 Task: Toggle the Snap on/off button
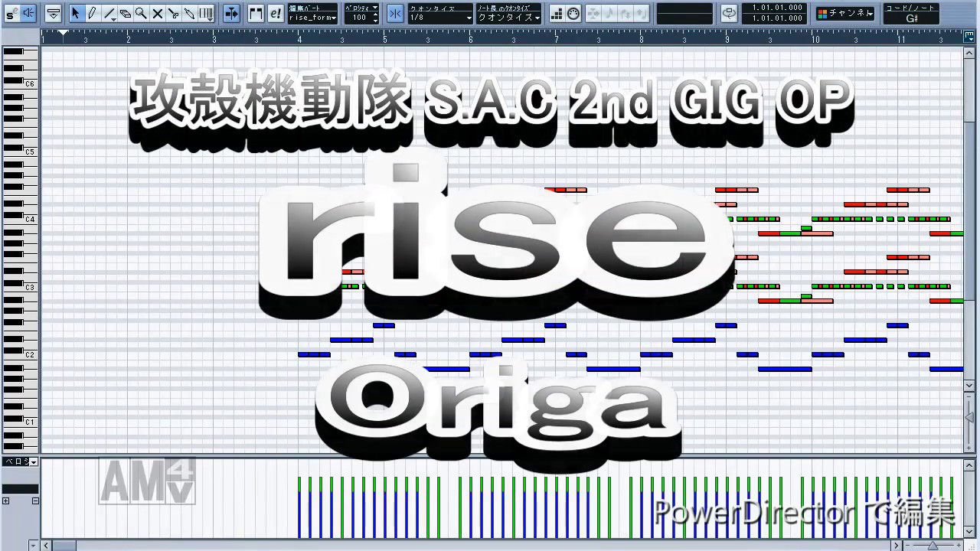tap(395, 13)
